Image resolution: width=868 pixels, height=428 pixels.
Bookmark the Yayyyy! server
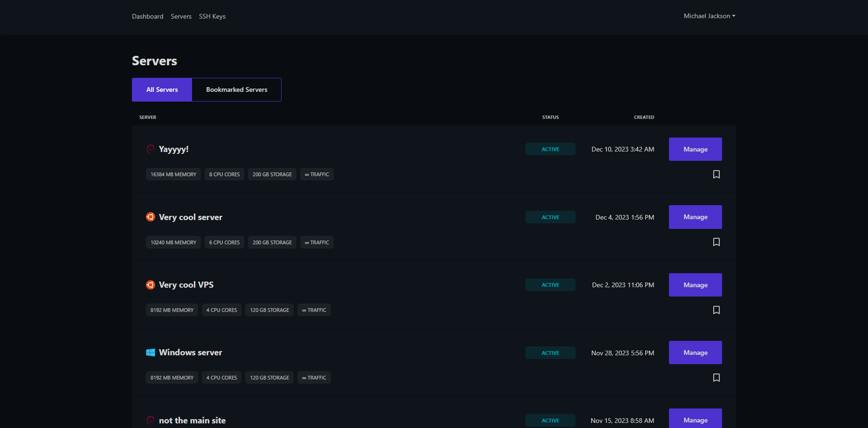click(716, 174)
